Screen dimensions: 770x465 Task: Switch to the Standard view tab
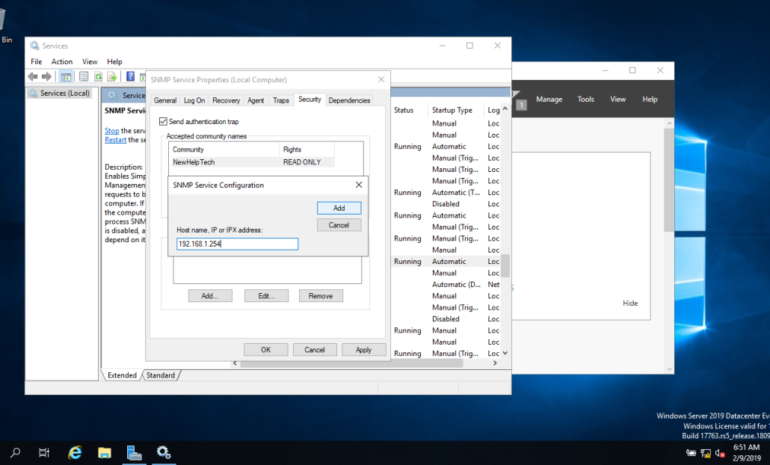click(161, 375)
